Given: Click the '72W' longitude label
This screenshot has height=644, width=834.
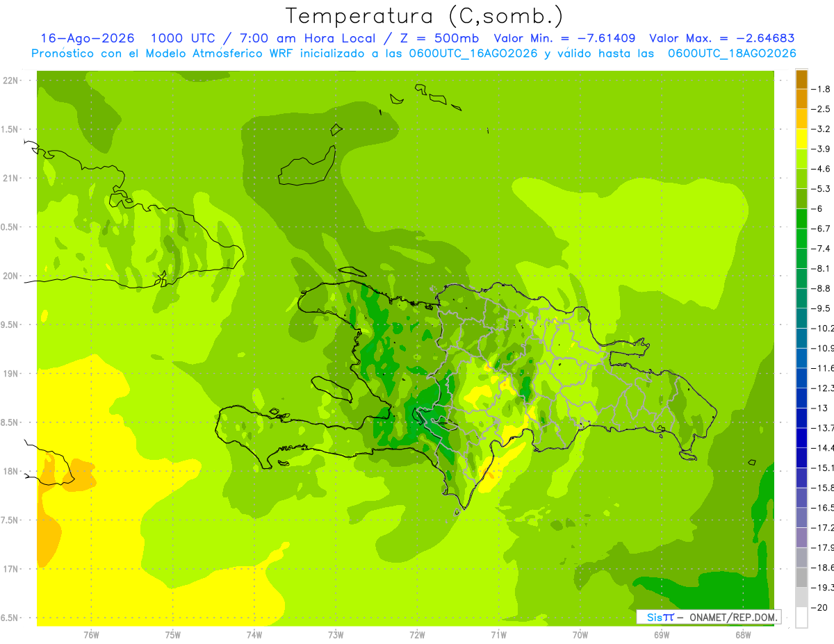Looking at the screenshot, I should (417, 635).
